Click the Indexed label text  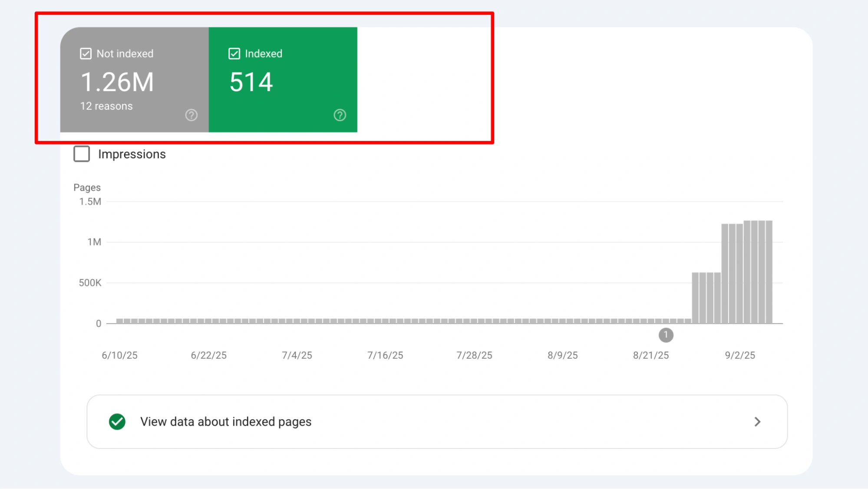coord(264,54)
